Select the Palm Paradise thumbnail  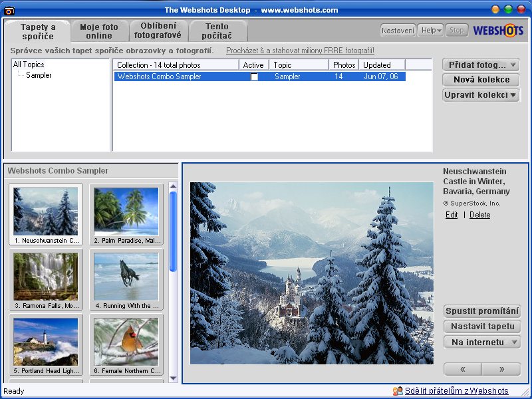[x=126, y=214]
